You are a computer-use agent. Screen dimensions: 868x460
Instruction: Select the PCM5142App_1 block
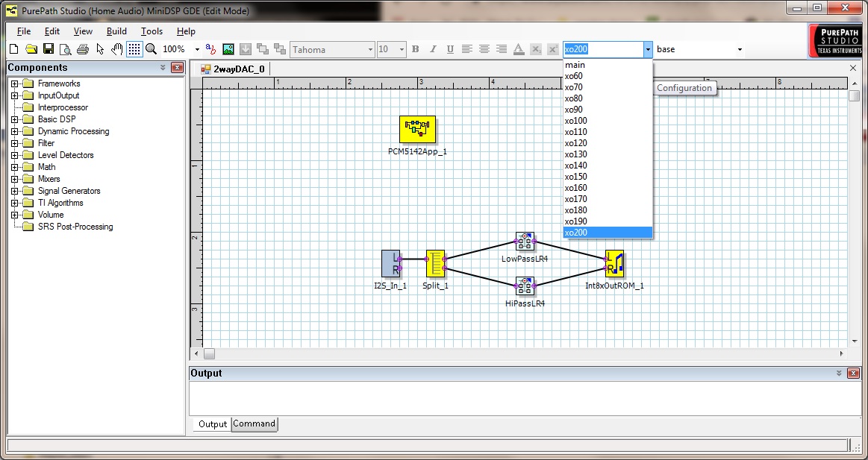coord(417,130)
